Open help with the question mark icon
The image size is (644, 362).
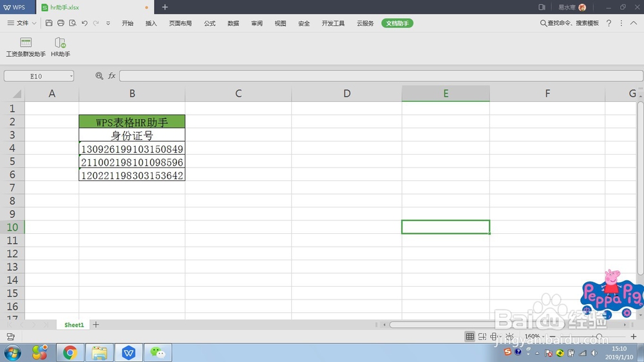click(x=609, y=23)
